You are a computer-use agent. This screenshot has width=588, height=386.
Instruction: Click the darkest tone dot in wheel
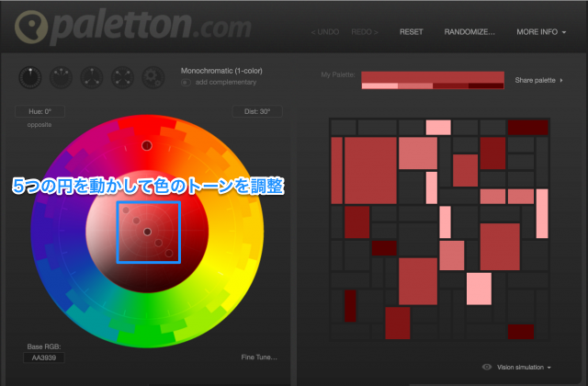point(169,254)
